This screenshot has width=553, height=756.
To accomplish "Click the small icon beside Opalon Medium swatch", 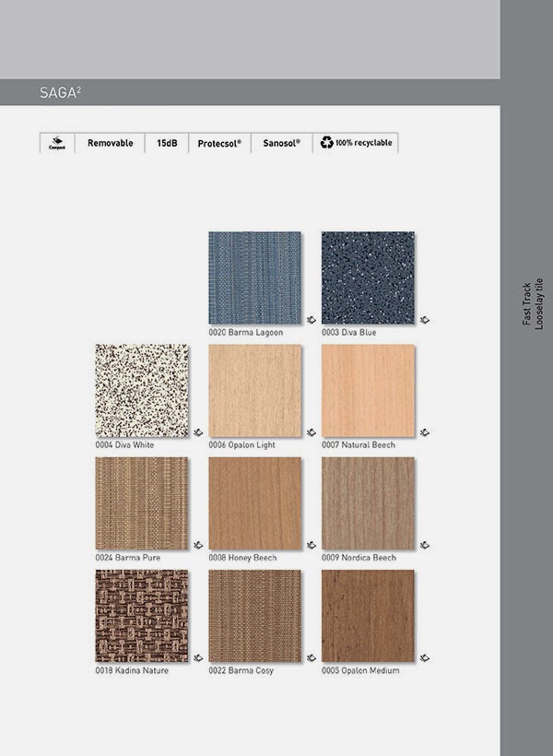I will (425, 658).
